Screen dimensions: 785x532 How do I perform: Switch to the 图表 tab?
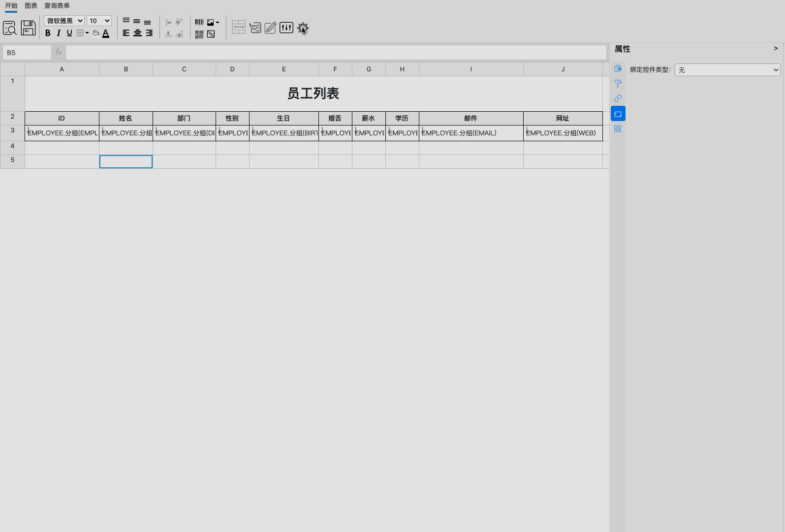tap(31, 6)
